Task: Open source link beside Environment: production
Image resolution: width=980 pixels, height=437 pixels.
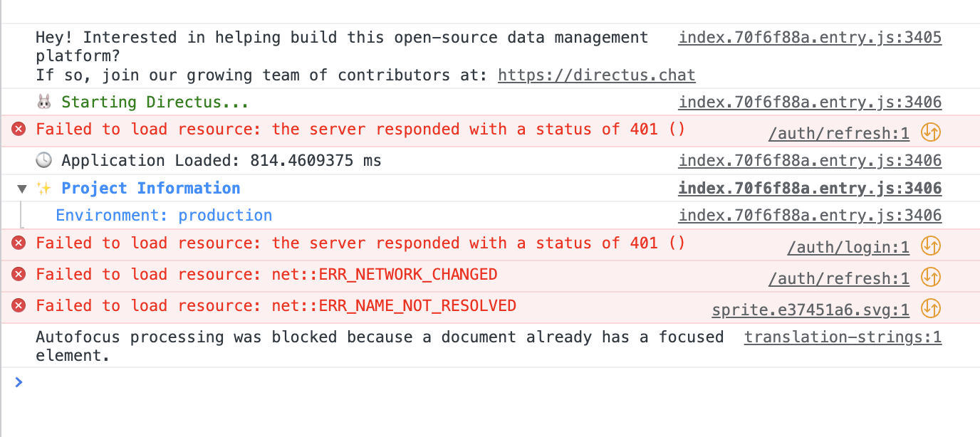Action: [810, 216]
